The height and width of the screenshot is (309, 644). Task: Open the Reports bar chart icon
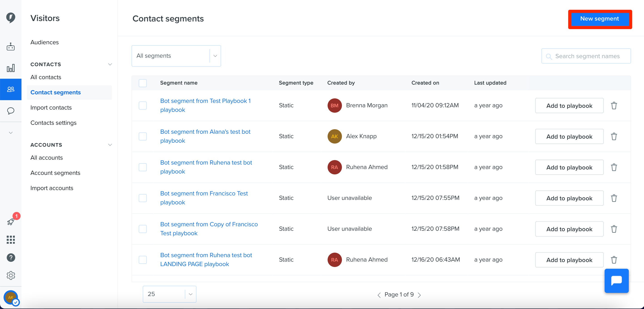11,68
